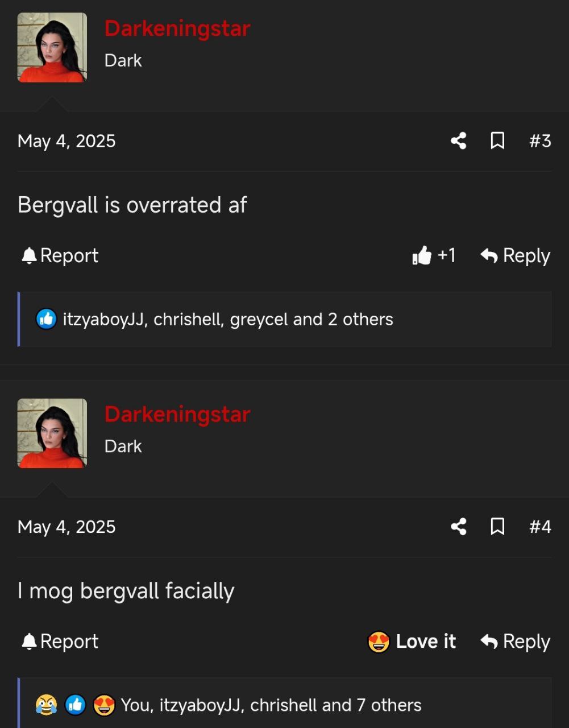Viewport: 569px width, 728px height.
Task: Click the reply arrow icon on post #4
Action: (x=489, y=642)
